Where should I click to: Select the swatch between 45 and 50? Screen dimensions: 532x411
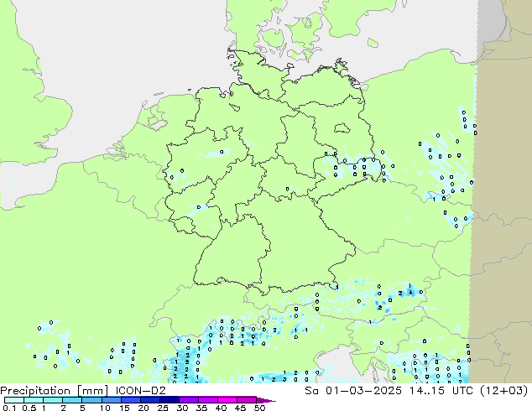[x=247, y=400]
